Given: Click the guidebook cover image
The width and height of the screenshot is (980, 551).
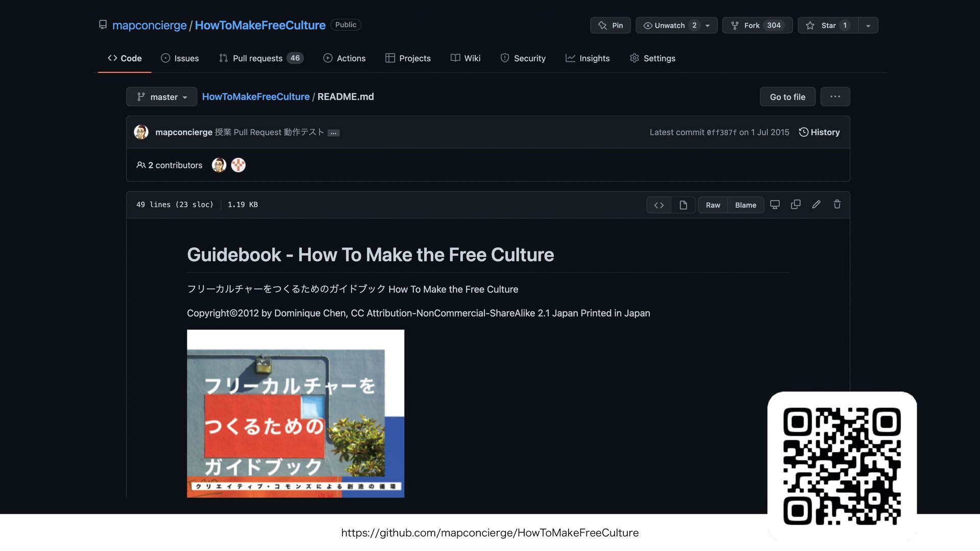Looking at the screenshot, I should 296,413.
